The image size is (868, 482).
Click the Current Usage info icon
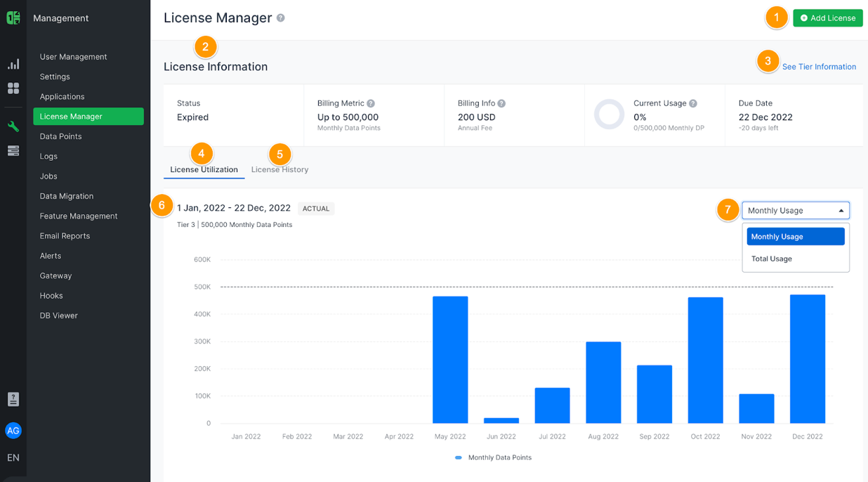(x=693, y=103)
